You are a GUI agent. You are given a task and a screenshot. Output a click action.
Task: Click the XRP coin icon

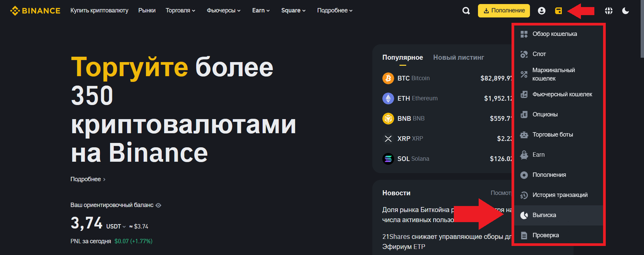point(388,139)
